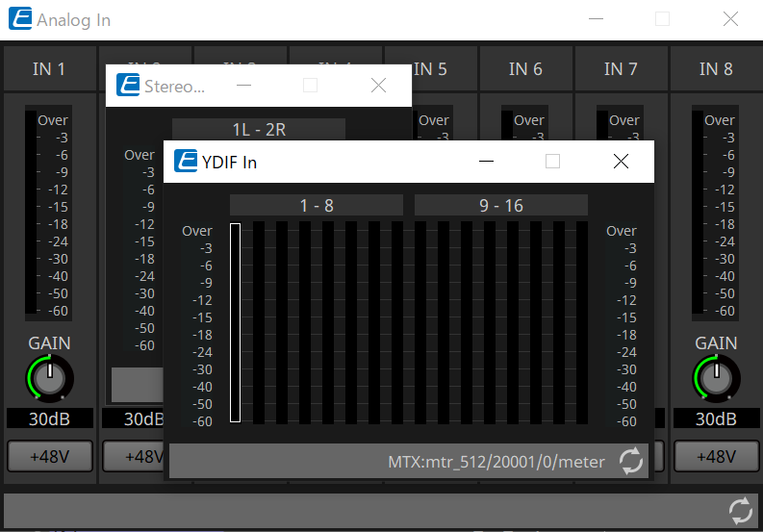Select the 30dB gain value of IN 1
The image size is (763, 532).
tap(49, 418)
